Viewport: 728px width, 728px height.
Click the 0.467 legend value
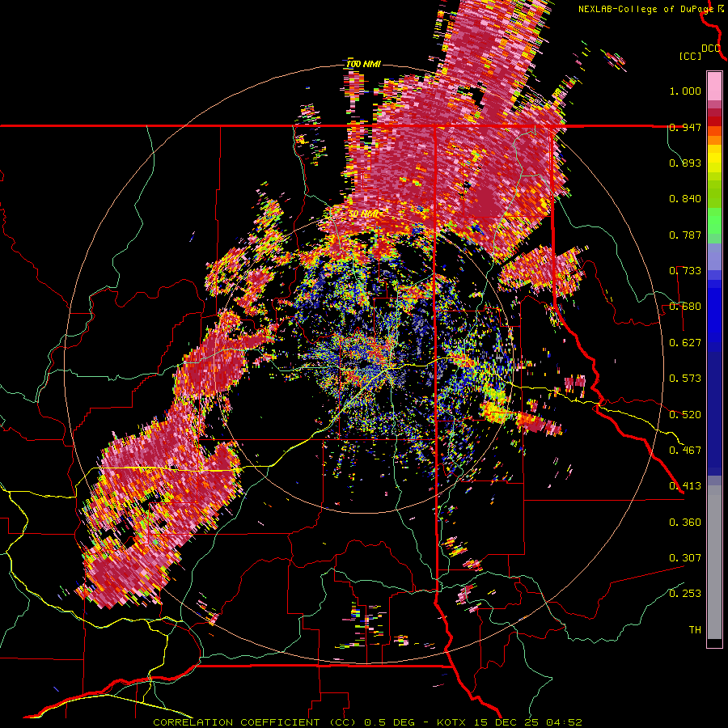tap(685, 450)
